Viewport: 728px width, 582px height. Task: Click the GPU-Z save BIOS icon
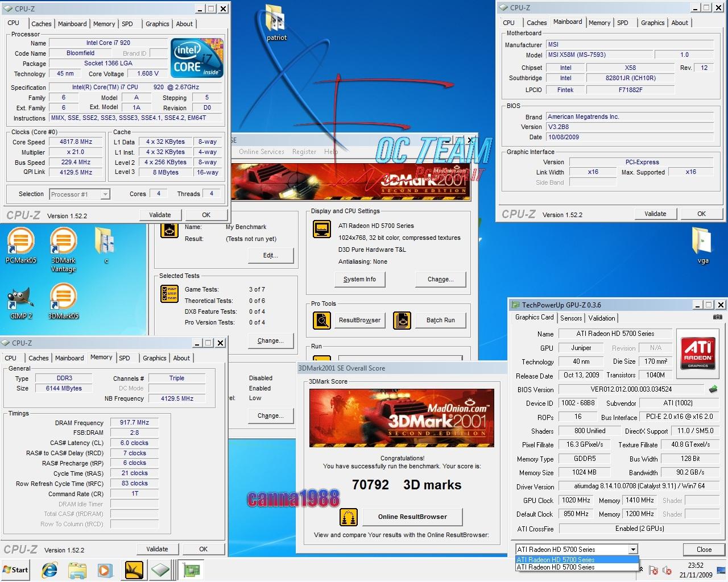[x=713, y=389]
